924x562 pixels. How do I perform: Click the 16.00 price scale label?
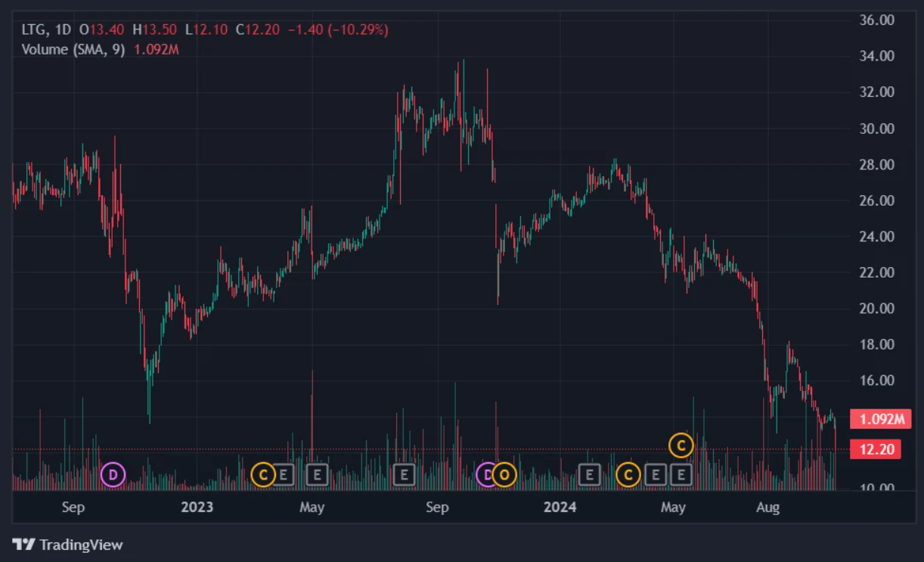tap(878, 380)
